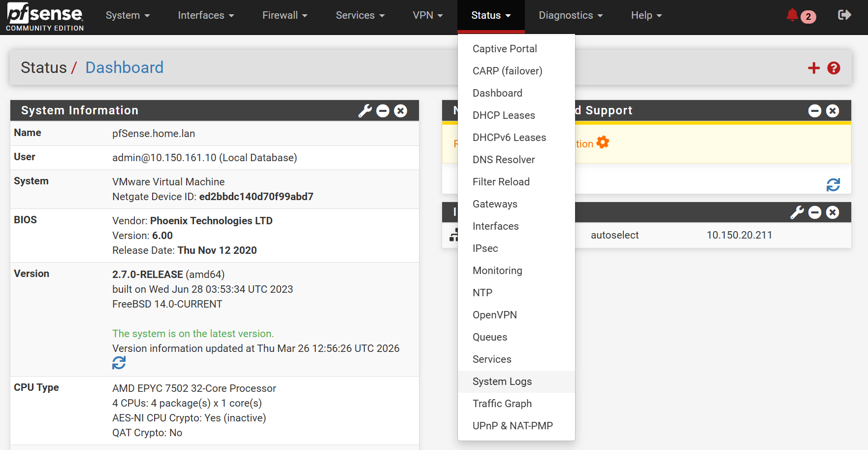Open the gear icon next to registration message
Image resolution: width=868 pixels, height=450 pixels.
[603, 142]
